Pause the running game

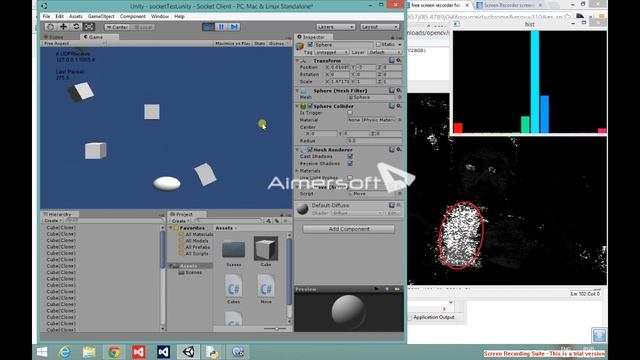pos(221,27)
